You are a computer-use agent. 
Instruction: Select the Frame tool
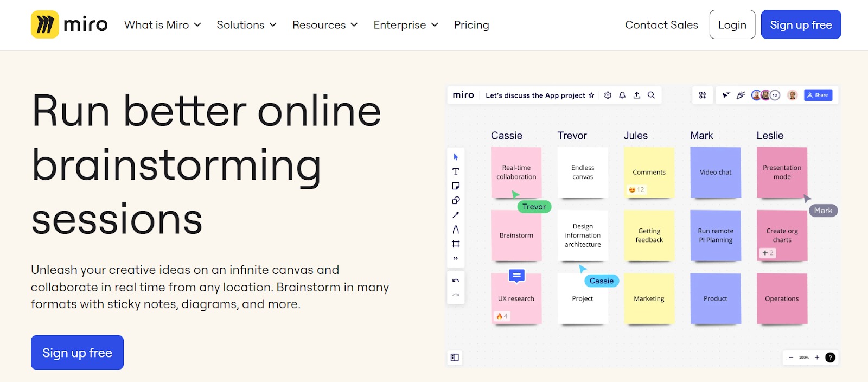(x=456, y=244)
